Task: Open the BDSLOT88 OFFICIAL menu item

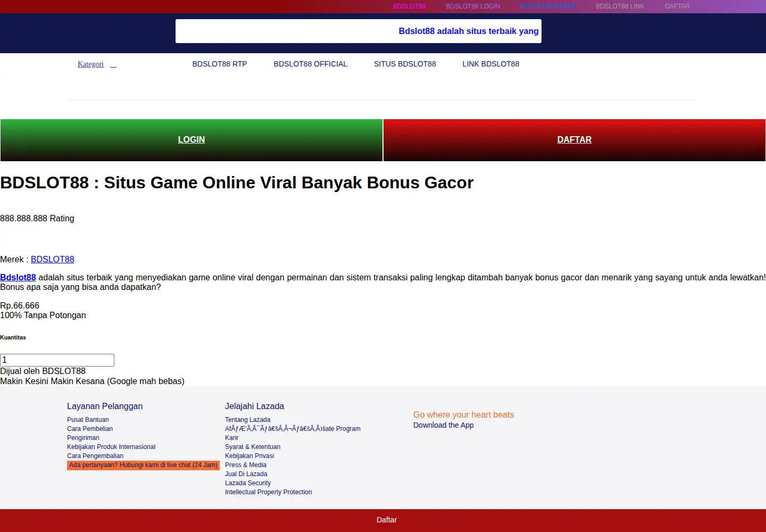Action: point(310,64)
